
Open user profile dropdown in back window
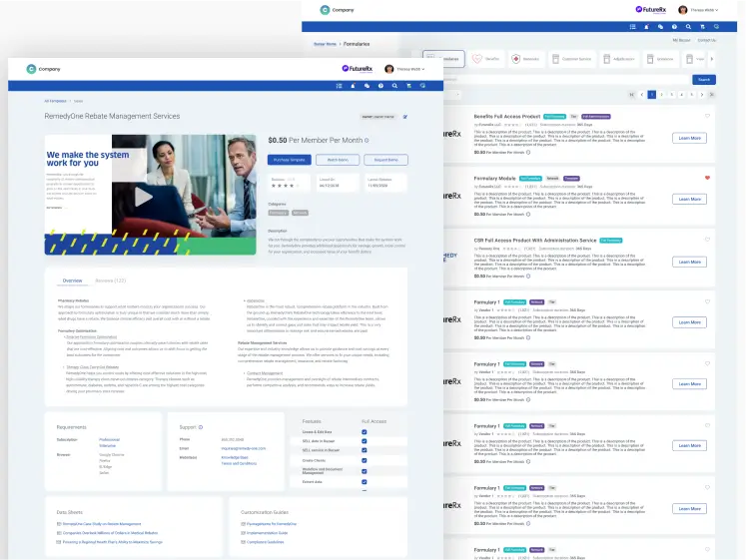(x=698, y=10)
